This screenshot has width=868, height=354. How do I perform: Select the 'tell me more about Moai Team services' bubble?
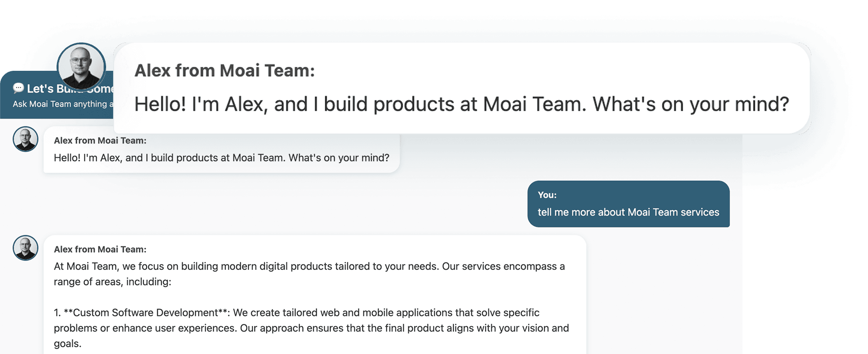pos(628,204)
